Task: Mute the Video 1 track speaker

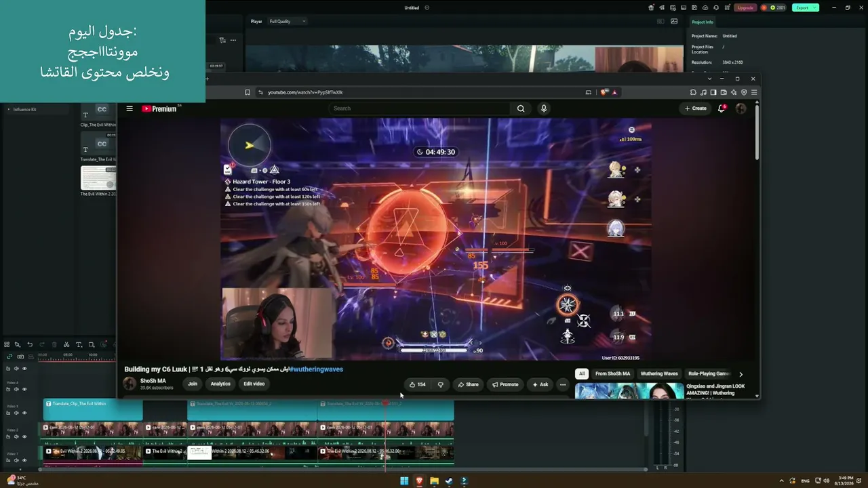Action: tap(16, 460)
